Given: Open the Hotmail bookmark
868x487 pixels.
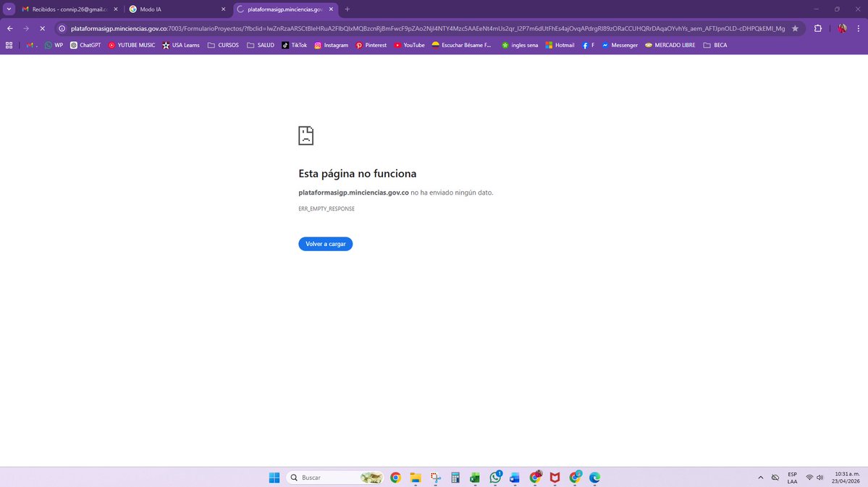Looking at the screenshot, I should (560, 46).
